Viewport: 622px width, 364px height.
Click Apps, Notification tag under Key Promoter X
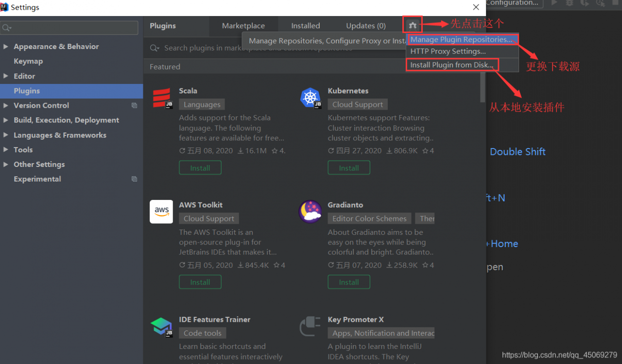tap(381, 333)
